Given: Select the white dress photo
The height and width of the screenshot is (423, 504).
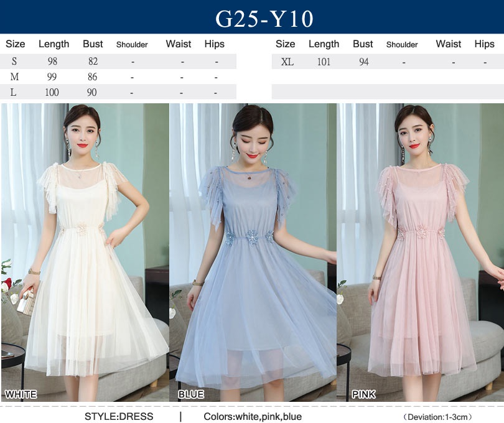Looking at the screenshot, I should [x=85, y=253].
